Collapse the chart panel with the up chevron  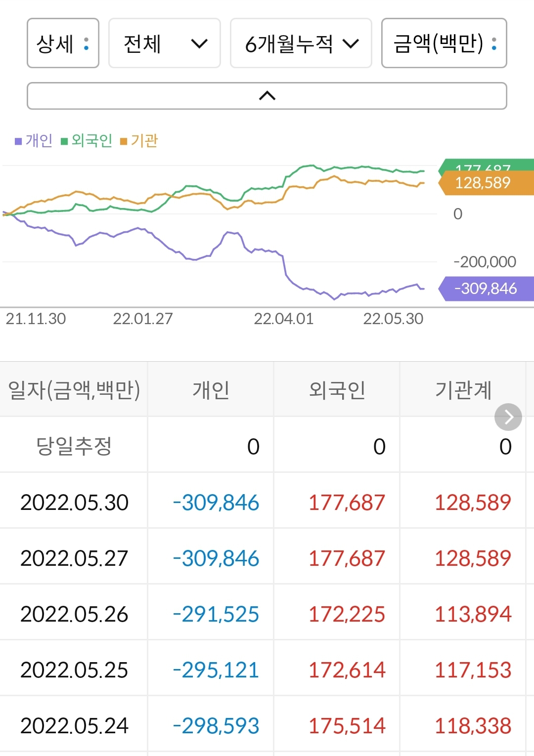267,95
